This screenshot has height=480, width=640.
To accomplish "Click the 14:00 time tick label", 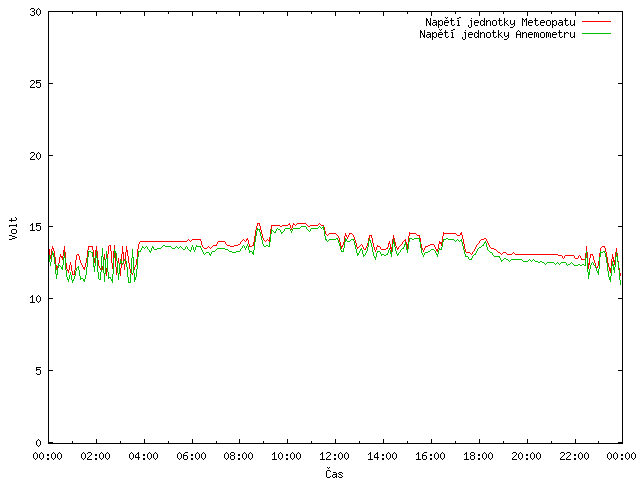I will pyautogui.click(x=382, y=456).
